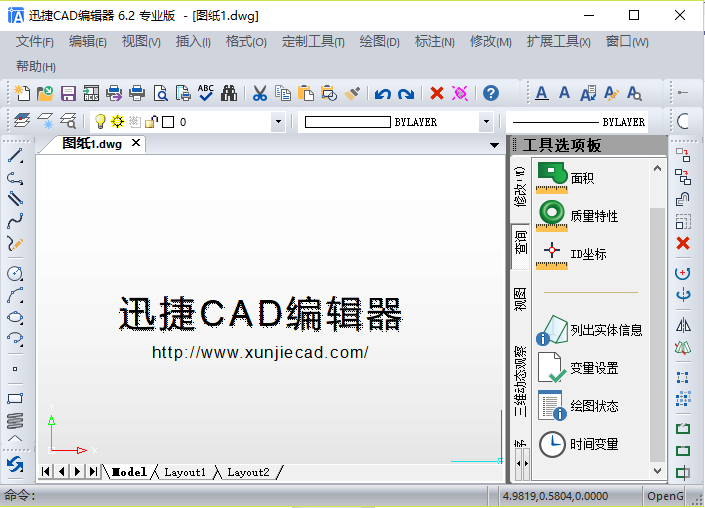Image resolution: width=705 pixels, height=508 pixels.
Task: Open a file with the folder icon
Action: pyautogui.click(x=45, y=93)
